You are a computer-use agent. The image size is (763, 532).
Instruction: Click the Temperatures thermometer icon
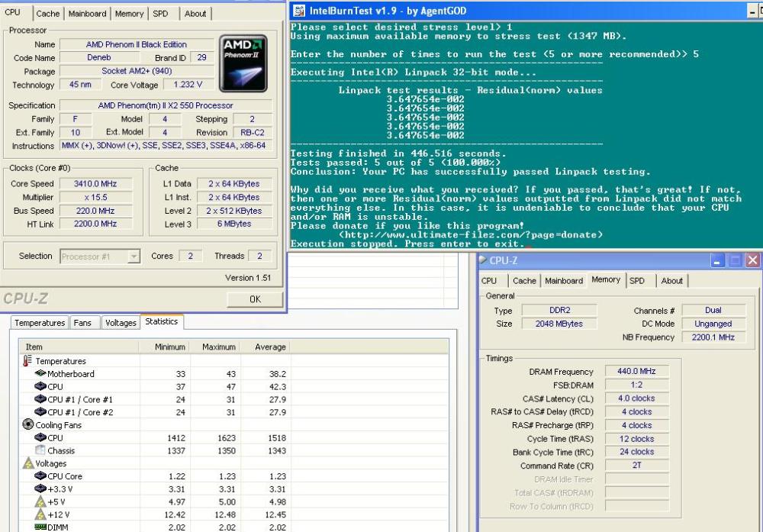(27, 361)
